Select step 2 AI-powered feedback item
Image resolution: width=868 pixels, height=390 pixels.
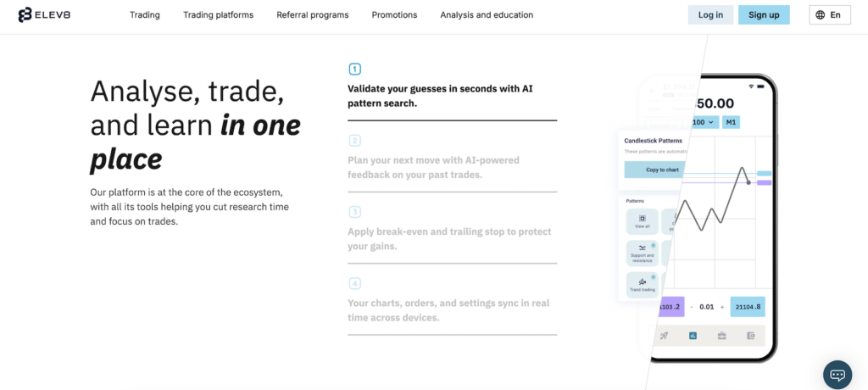pos(433,167)
